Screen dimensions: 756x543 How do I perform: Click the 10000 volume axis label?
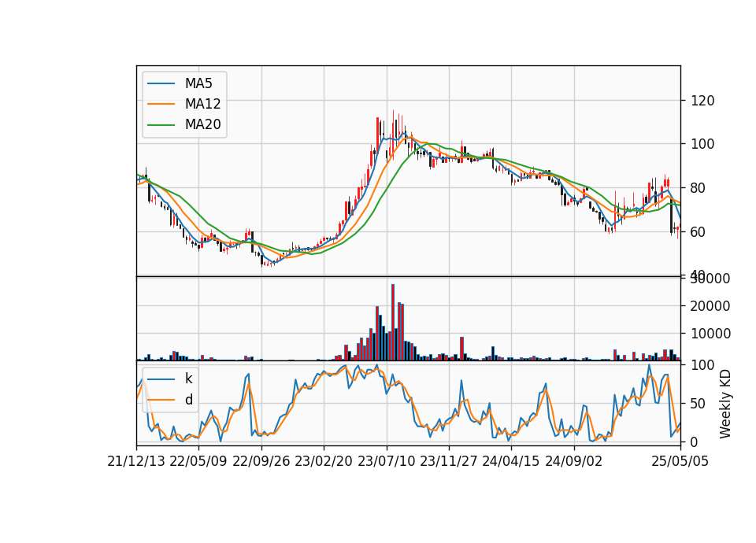(710, 334)
